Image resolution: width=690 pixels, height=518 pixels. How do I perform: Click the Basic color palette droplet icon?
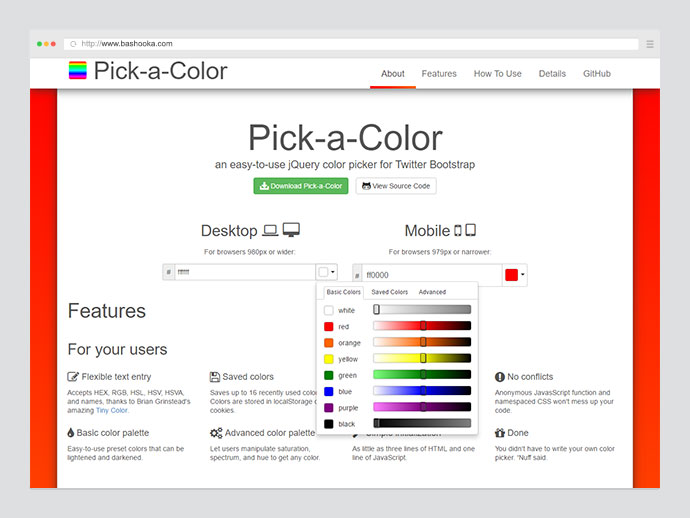[70, 433]
